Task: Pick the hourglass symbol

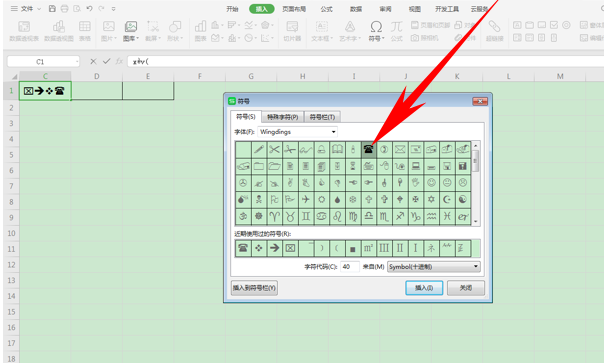Action: (x=353, y=166)
